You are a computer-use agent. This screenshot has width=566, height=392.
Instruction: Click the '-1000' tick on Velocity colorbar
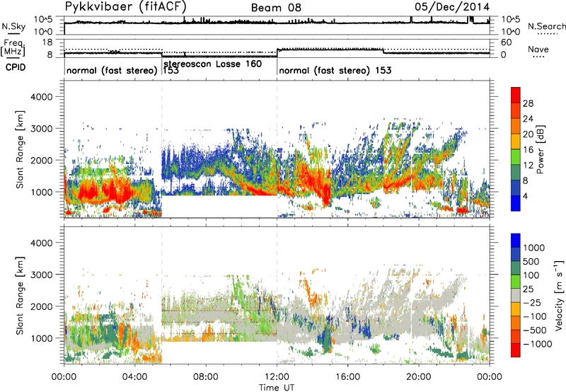(x=537, y=344)
